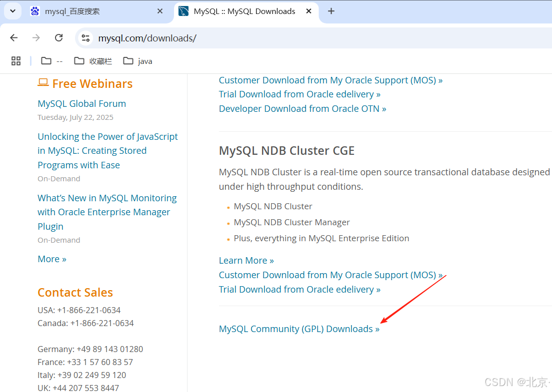Select the MySQL :: MySQL Downloads tab
This screenshot has width=552, height=392.
coord(246,11)
